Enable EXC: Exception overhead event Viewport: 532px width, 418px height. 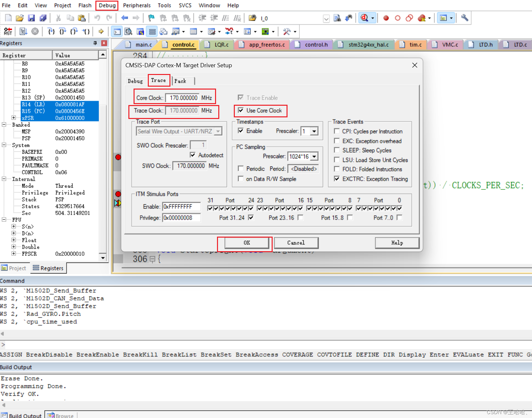[337, 141]
